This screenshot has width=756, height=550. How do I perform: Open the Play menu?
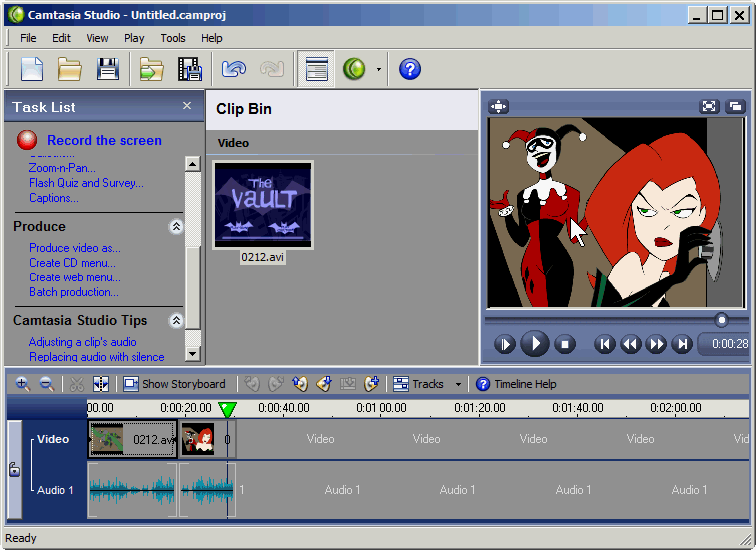coord(134,38)
